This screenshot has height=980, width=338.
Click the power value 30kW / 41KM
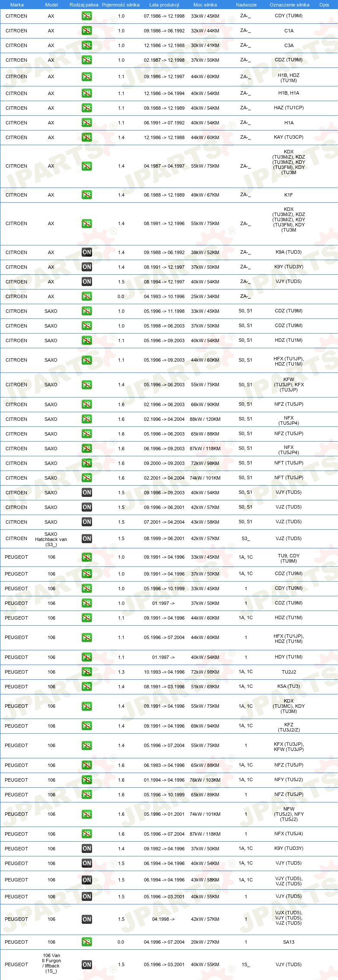(205, 45)
